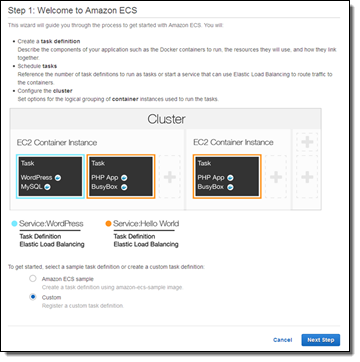Click the lower plus placeholder at the cluster's right edge
This screenshot has height=362, width=360.
tap(307, 177)
